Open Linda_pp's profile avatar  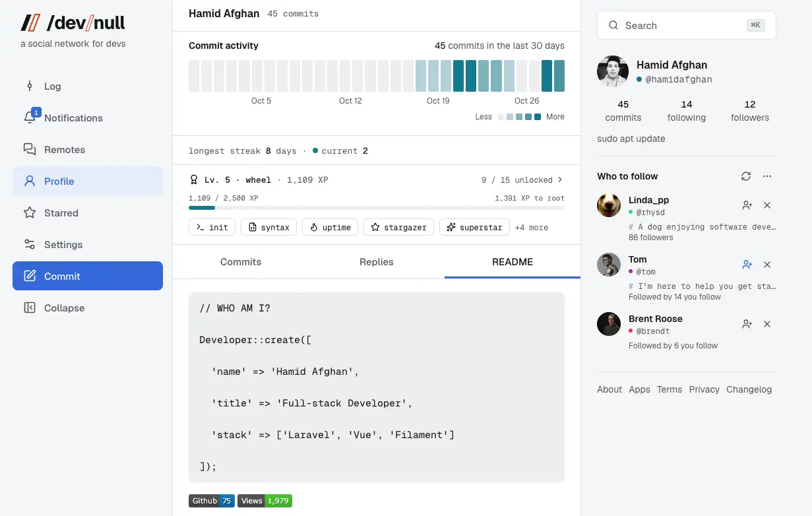point(609,205)
